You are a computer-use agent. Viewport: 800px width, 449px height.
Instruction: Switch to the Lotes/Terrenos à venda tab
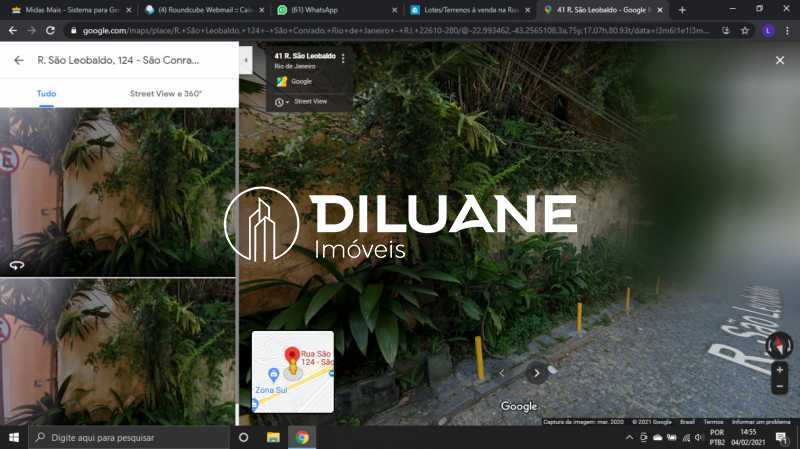pos(469,10)
